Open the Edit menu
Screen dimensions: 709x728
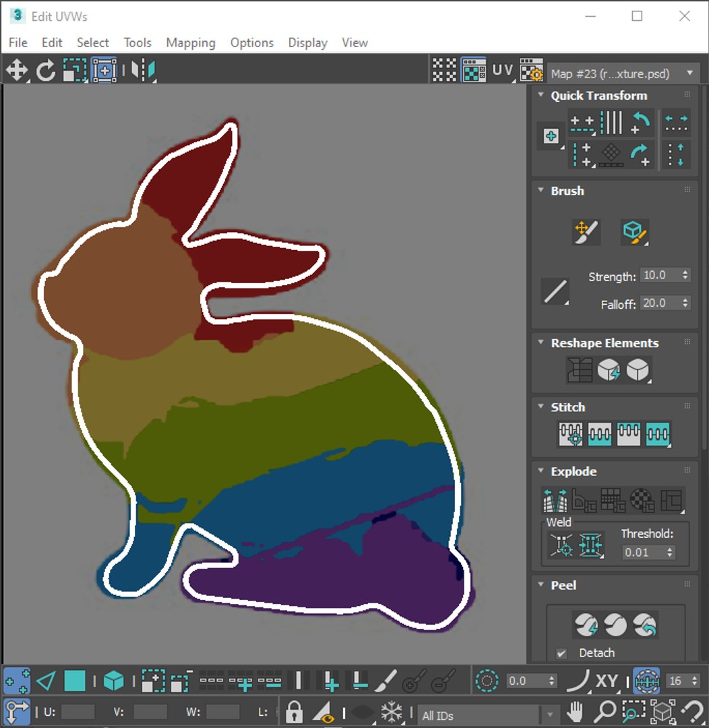(52, 42)
